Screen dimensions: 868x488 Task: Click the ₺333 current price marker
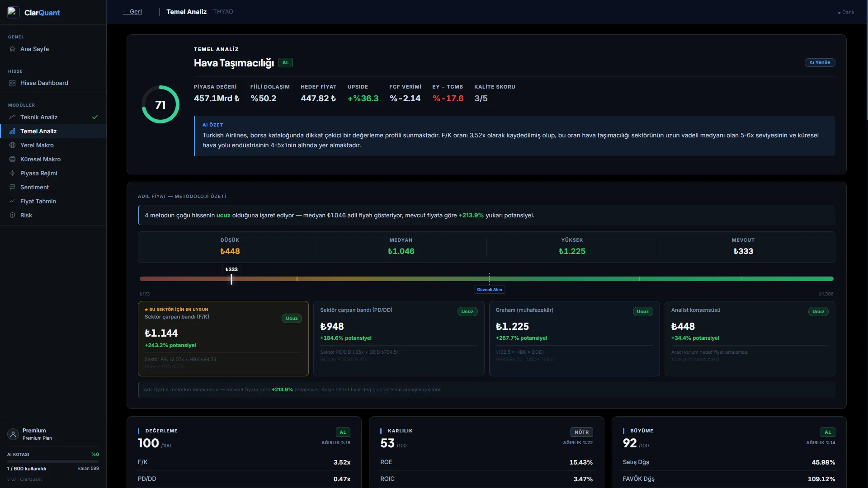click(x=231, y=269)
